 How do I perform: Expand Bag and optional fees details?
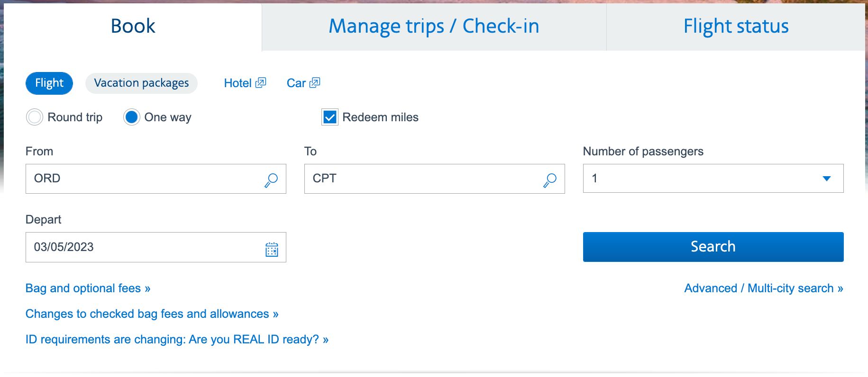pos(88,288)
